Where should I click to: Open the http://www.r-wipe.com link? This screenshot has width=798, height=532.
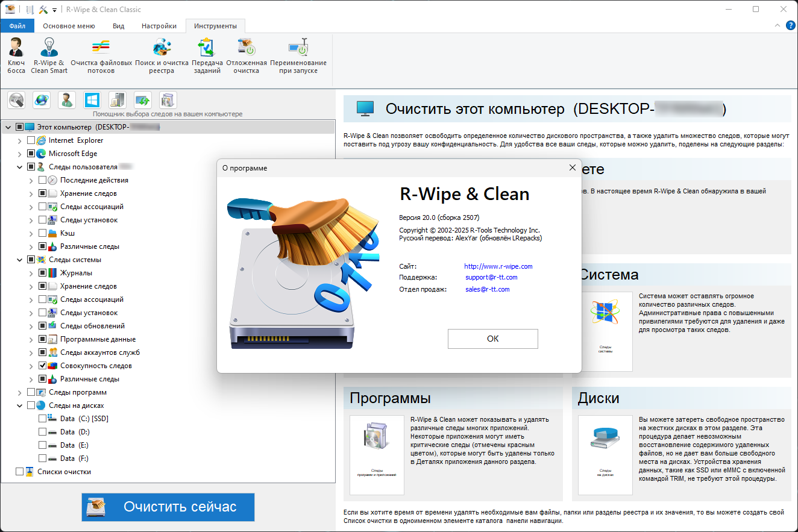498,266
